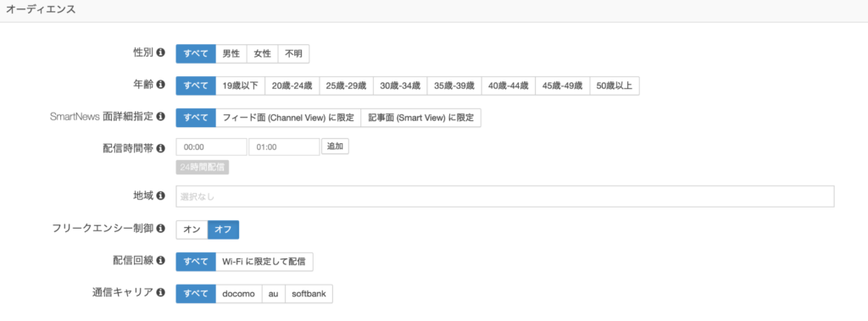Image resolution: width=868 pixels, height=321 pixels.
Task: Choose the 40歳-44歳 age group
Action: (x=509, y=86)
